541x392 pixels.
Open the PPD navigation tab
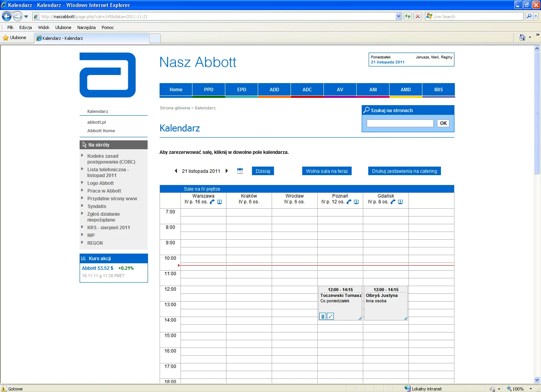pos(209,90)
